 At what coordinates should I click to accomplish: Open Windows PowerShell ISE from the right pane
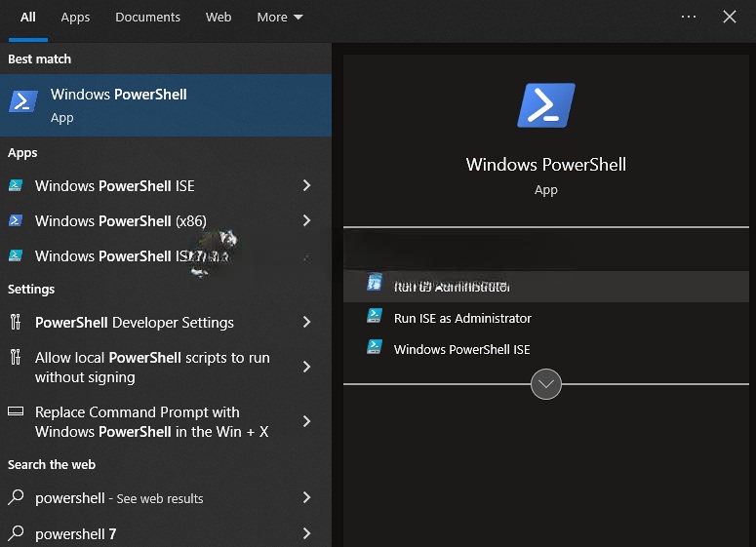tap(461, 349)
